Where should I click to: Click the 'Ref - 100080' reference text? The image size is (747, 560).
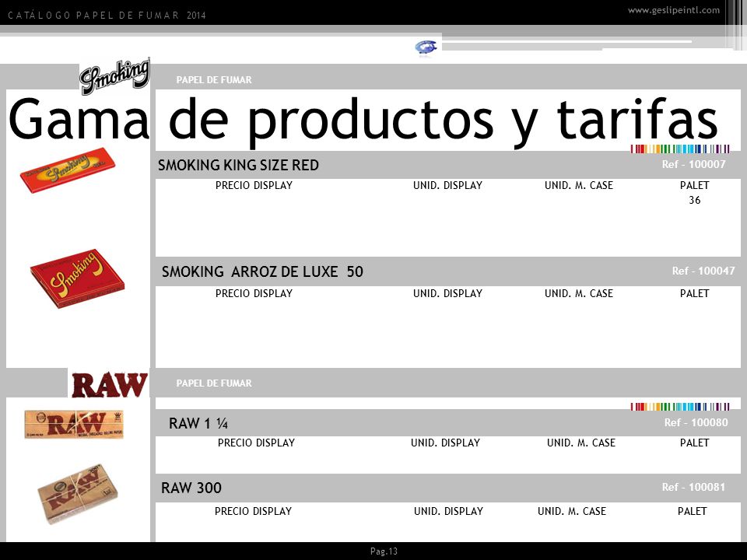696,422
